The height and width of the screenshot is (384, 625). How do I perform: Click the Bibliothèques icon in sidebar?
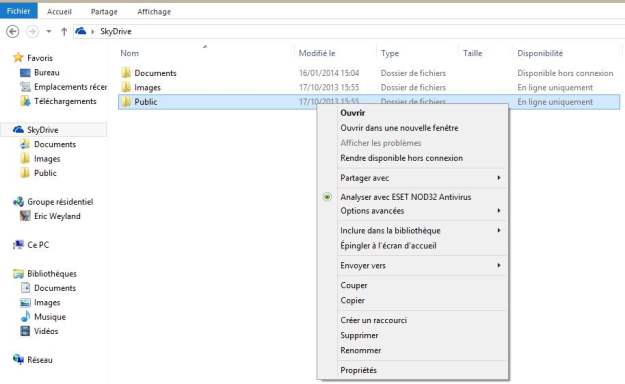[x=18, y=274]
